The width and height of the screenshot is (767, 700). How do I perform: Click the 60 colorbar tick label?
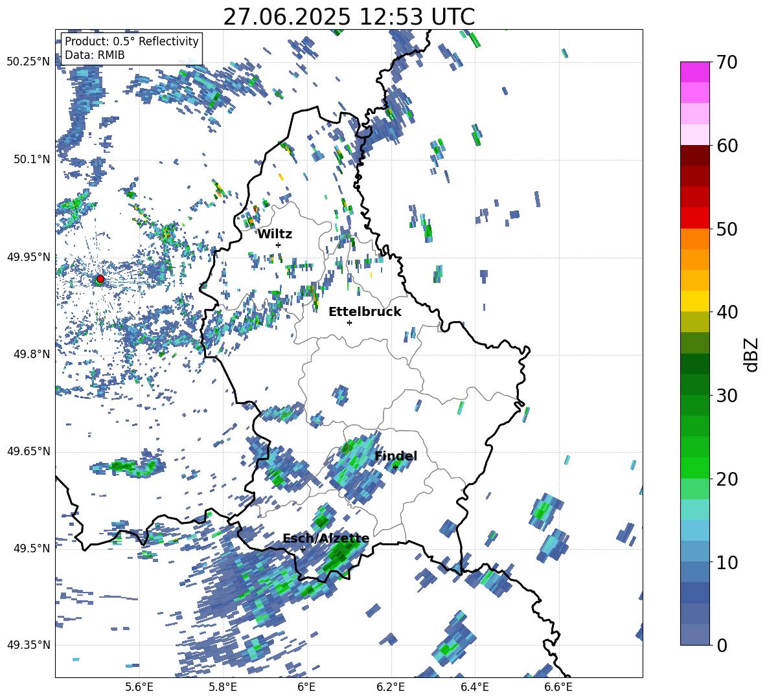tap(727, 146)
